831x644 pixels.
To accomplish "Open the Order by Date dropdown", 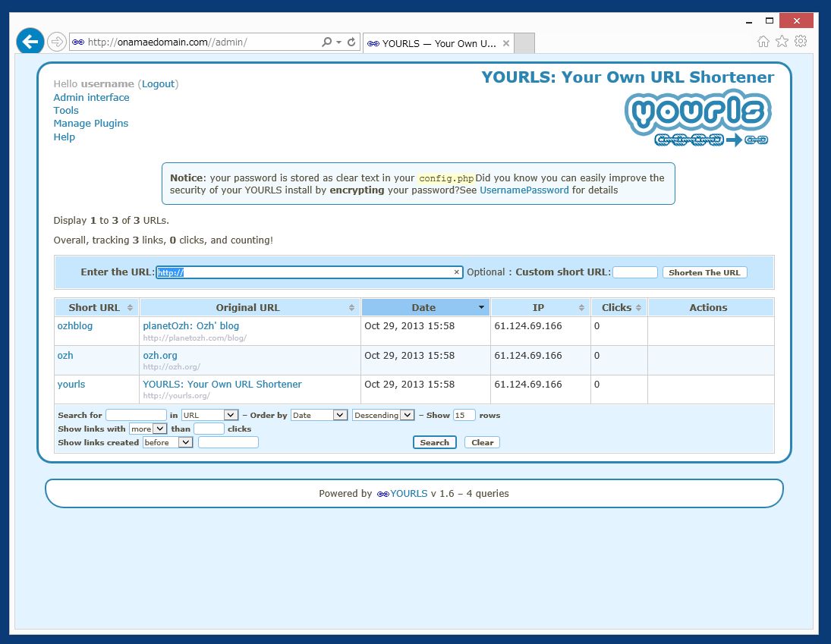I will click(319, 415).
